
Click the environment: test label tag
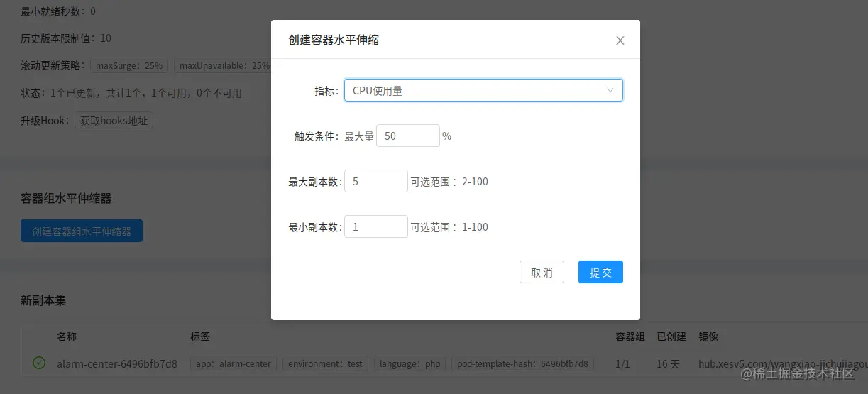(325, 363)
